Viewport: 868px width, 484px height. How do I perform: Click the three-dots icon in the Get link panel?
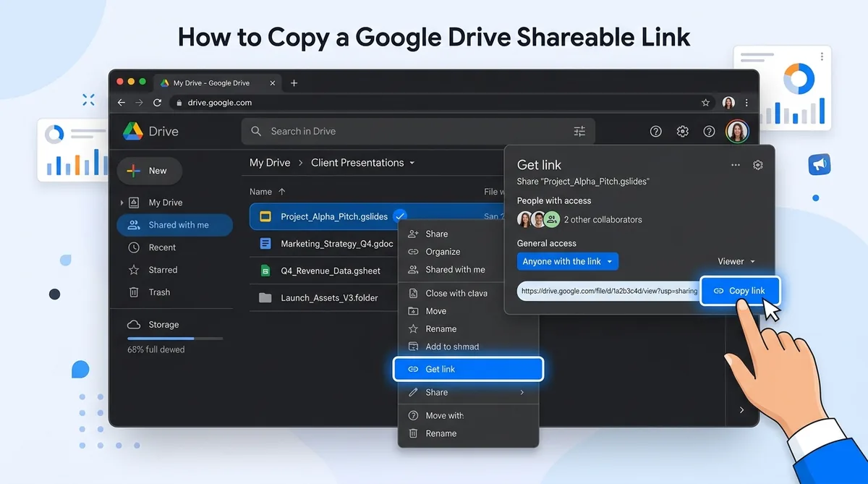(736, 165)
